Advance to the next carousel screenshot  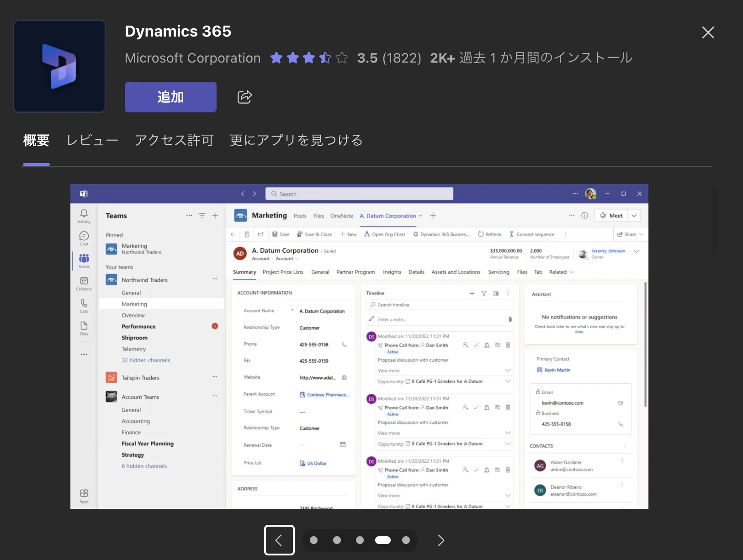[x=440, y=540]
